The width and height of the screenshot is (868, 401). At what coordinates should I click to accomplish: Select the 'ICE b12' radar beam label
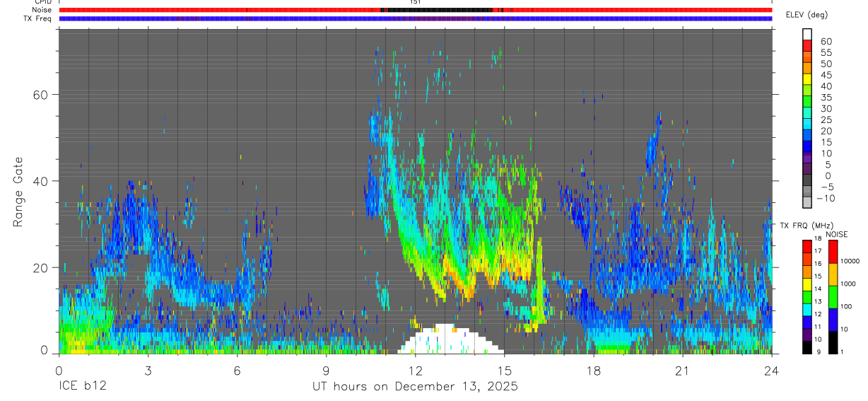point(81,387)
